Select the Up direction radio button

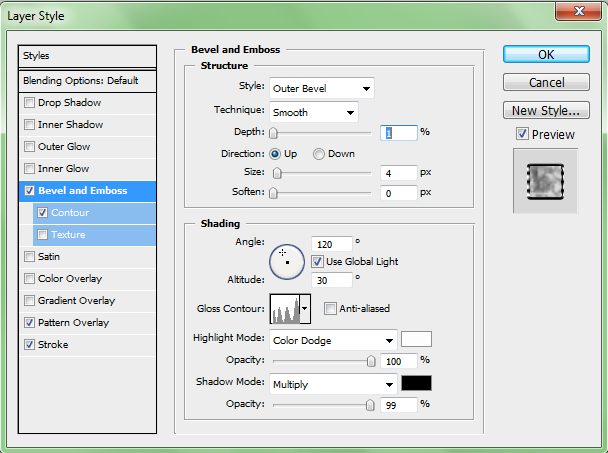point(275,154)
